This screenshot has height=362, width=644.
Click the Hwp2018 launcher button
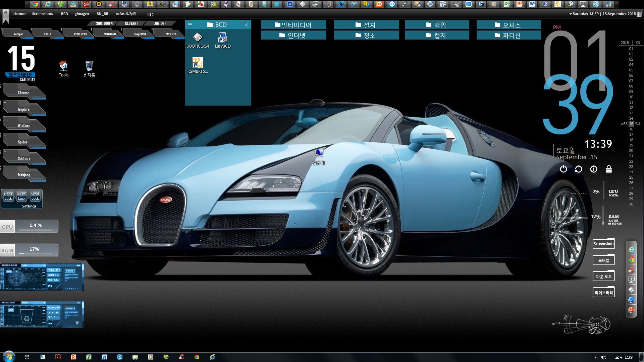pos(140,34)
